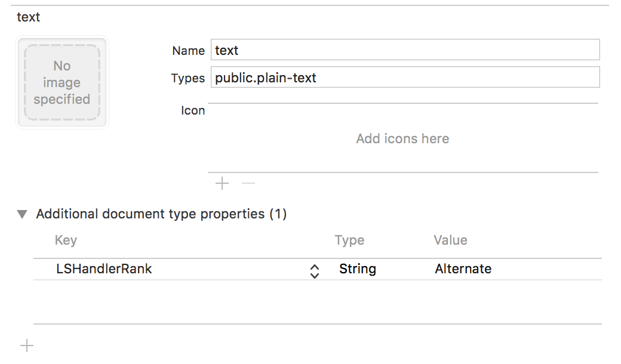621x364 pixels.
Task: Click the Value column header
Action: pyautogui.click(x=450, y=240)
